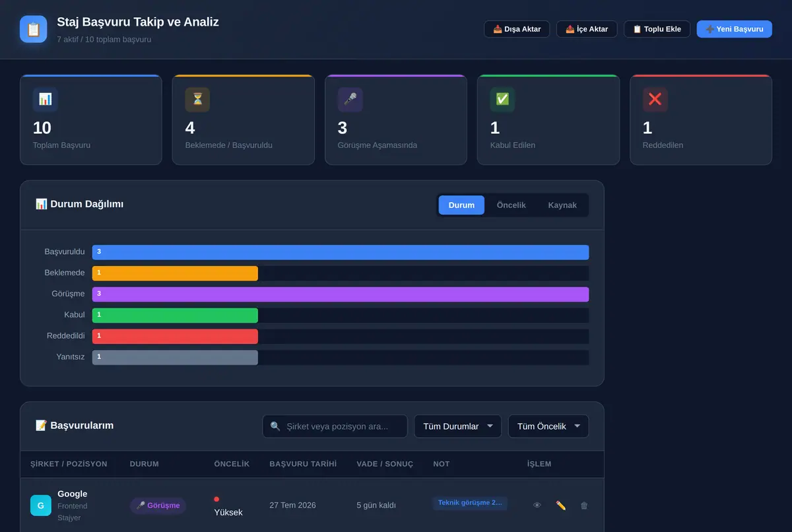
Task: Click the red cross icon on Reddedilen card
Action: (655, 100)
